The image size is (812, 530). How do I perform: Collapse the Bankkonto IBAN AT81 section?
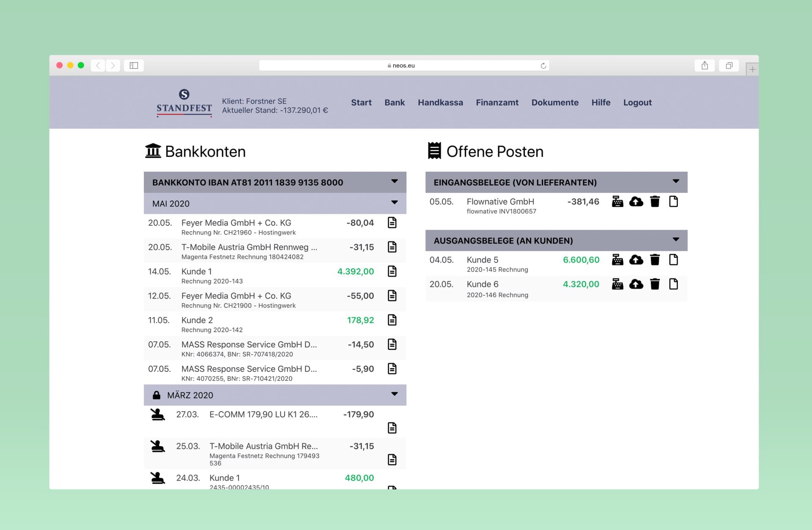pos(394,181)
